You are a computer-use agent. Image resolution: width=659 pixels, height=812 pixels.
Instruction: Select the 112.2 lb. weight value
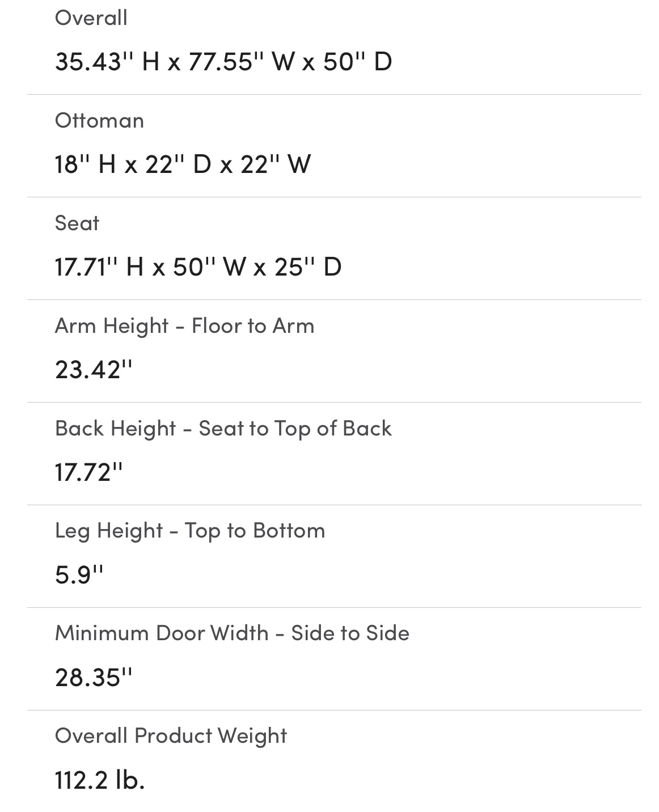pyautogui.click(x=100, y=780)
